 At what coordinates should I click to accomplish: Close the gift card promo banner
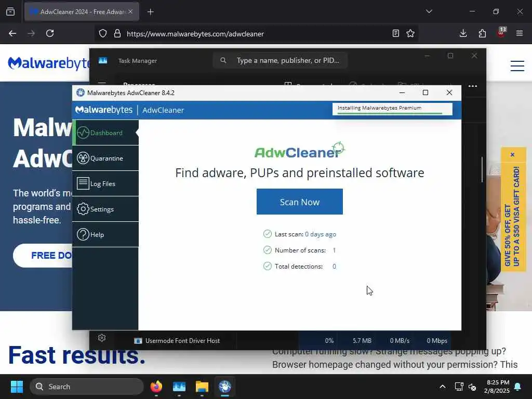pyautogui.click(x=512, y=155)
